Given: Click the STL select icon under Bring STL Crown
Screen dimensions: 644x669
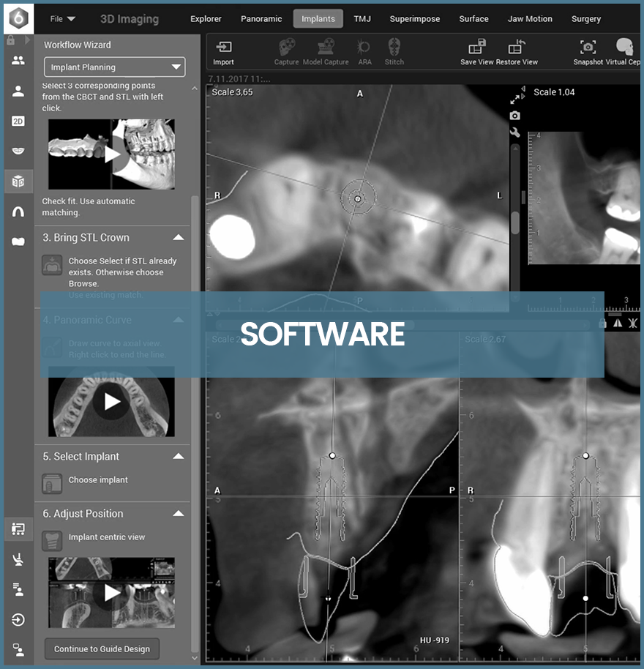Looking at the screenshot, I should (52, 265).
